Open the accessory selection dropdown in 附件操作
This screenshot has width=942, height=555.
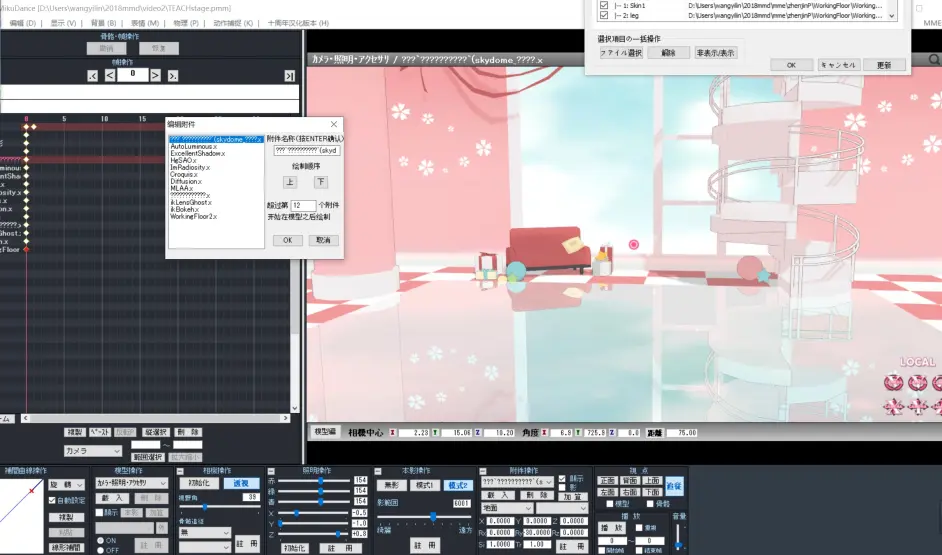pyautogui.click(x=517, y=482)
